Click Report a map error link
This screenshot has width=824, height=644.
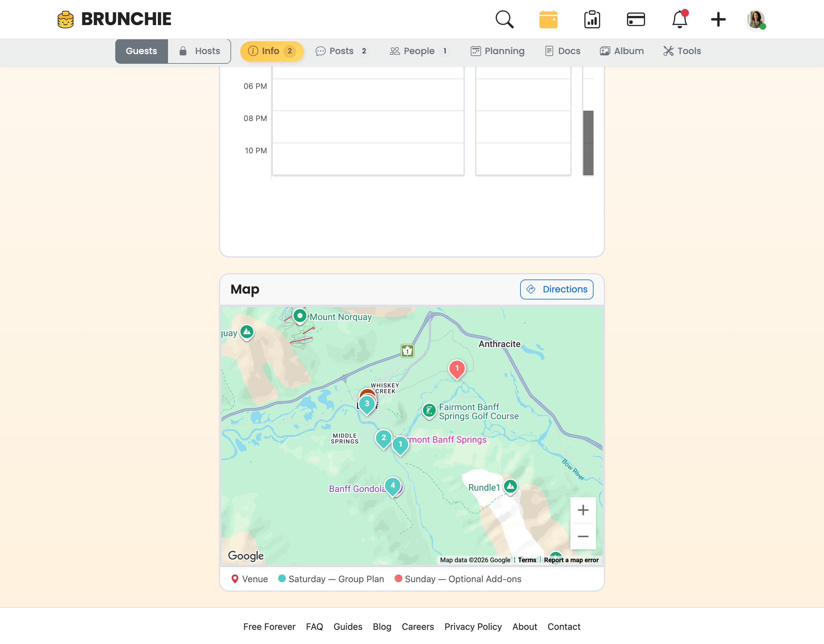[571, 560]
